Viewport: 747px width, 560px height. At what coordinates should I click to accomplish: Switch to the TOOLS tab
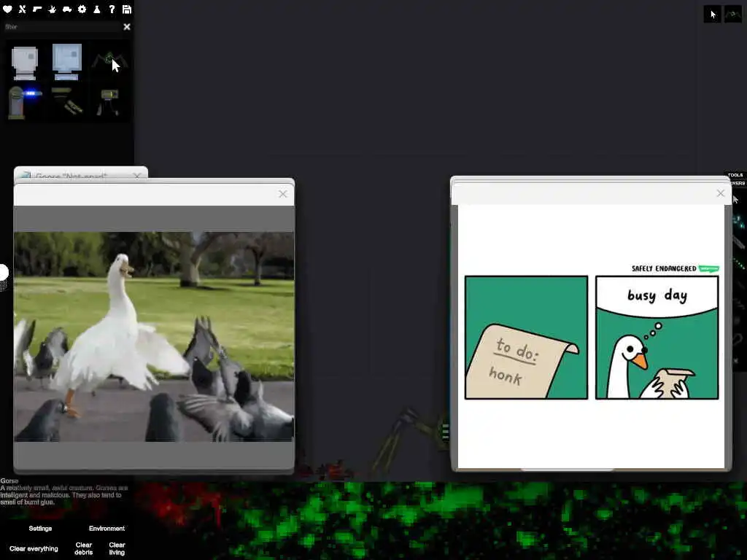point(735,175)
